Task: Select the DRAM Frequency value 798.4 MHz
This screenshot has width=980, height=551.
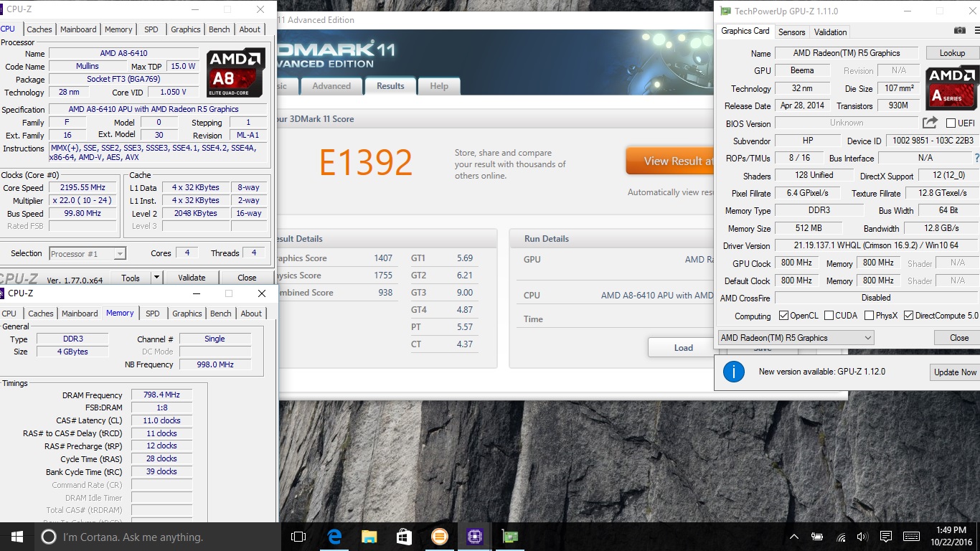Action: point(161,395)
